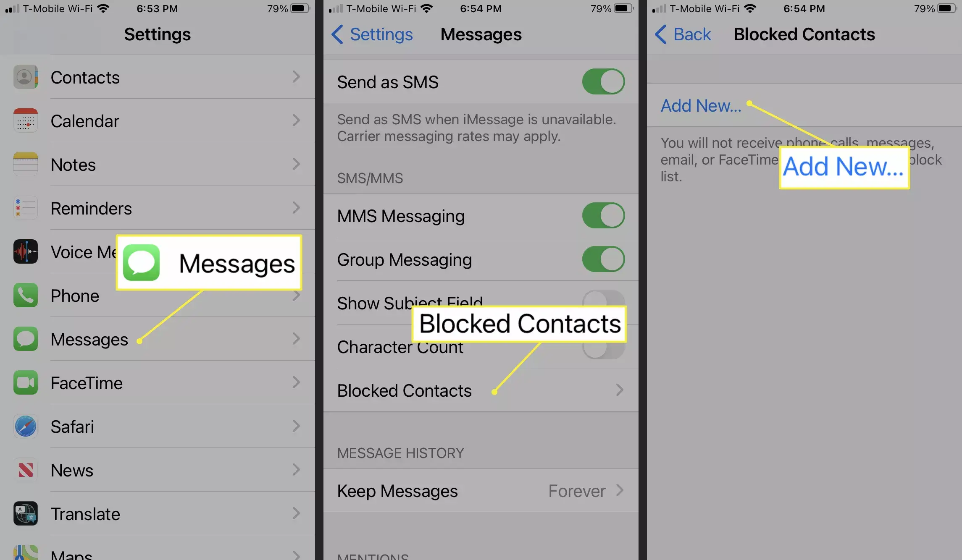The height and width of the screenshot is (560, 962).
Task: Tap the Phone app icon
Action: pos(25,296)
